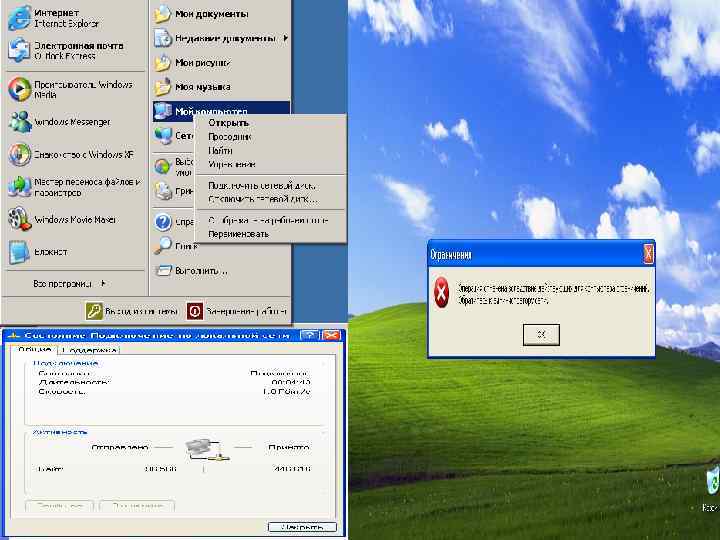Click Закрыть in network status window
Image resolution: width=720 pixels, height=540 pixels.
pos(302,527)
